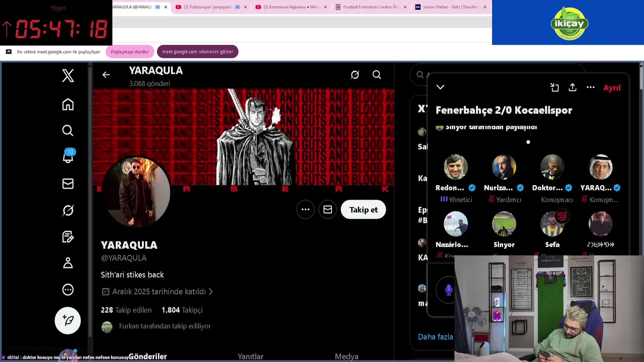
Task: Select Nazário... avatar in the Space
Action: [456, 224]
